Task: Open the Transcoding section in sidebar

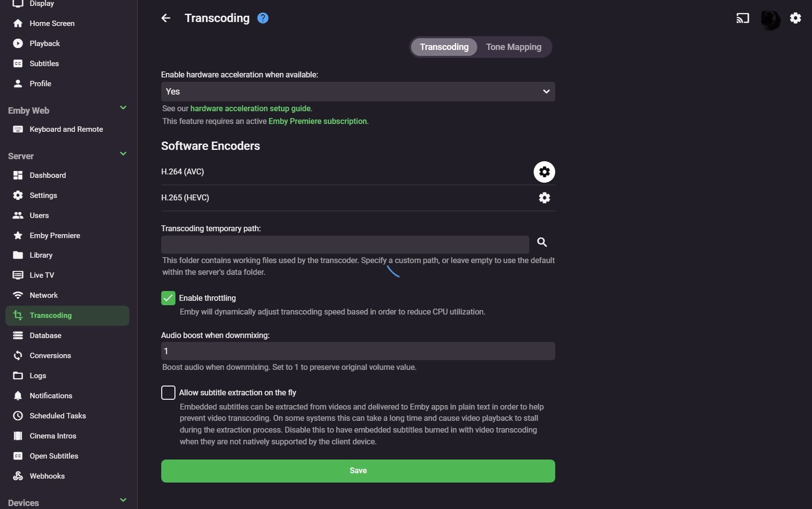Action: click(50, 315)
